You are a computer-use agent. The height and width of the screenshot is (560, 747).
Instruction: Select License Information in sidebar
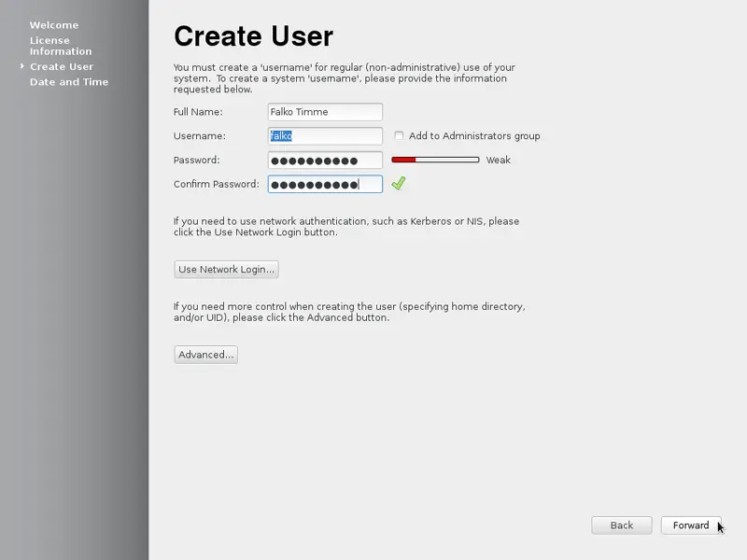(61, 46)
